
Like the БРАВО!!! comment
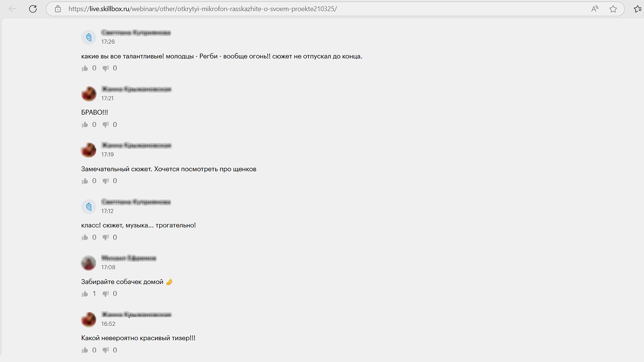click(85, 125)
